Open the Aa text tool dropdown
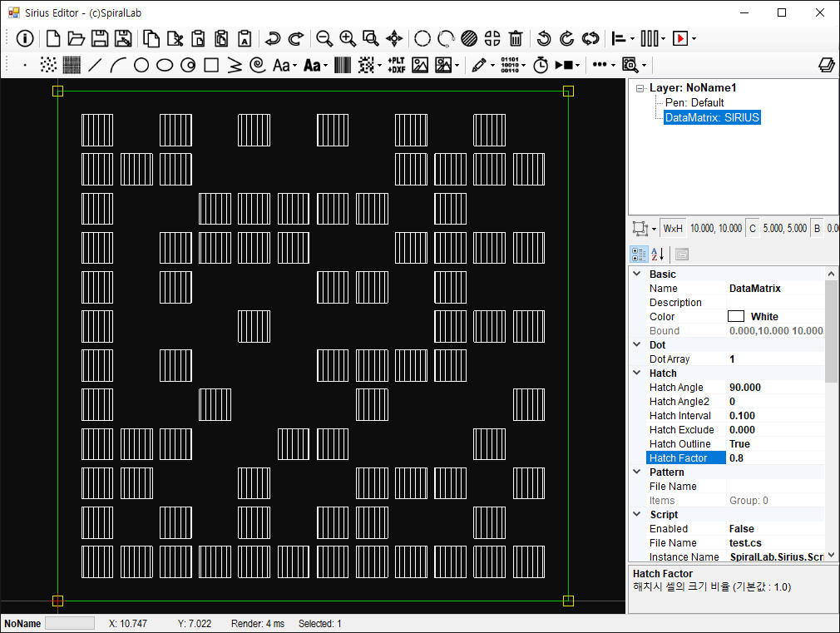The height and width of the screenshot is (633, 840). click(x=294, y=66)
